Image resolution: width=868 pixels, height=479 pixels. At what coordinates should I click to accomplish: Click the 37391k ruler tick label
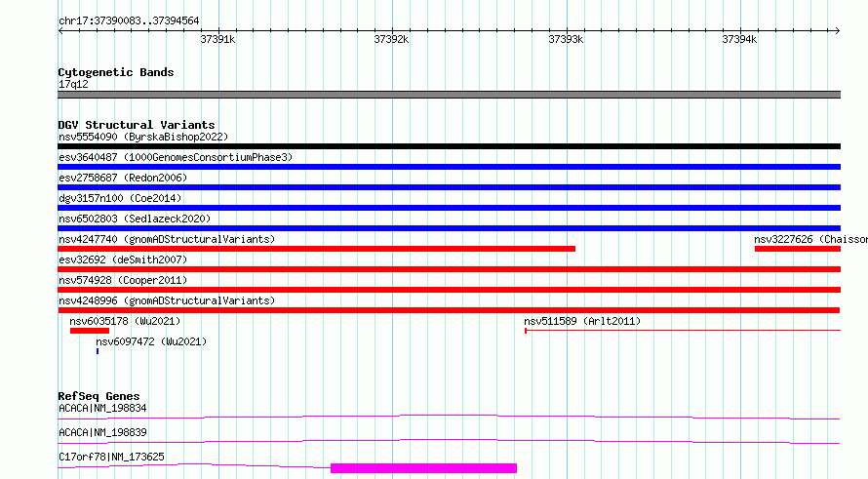coord(217,39)
